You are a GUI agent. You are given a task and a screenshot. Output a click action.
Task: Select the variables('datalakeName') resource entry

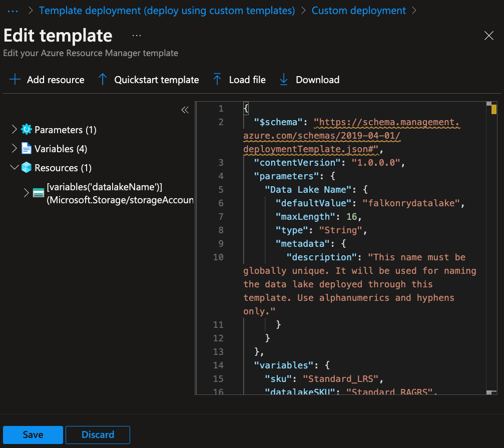coord(120,194)
